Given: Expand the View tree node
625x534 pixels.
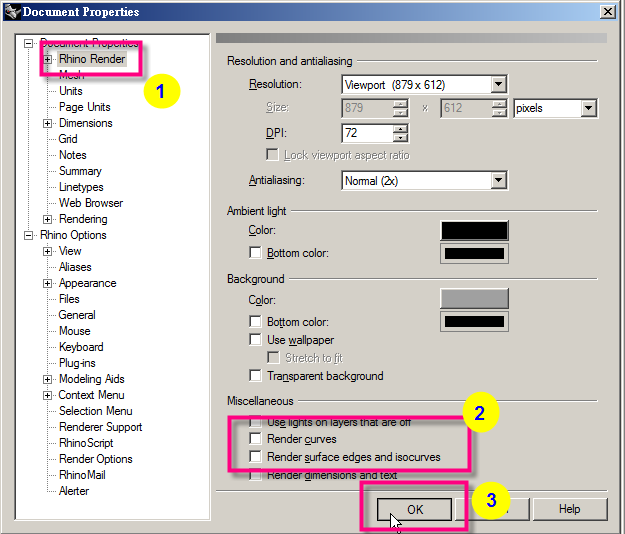Looking at the screenshot, I should [x=47, y=251].
